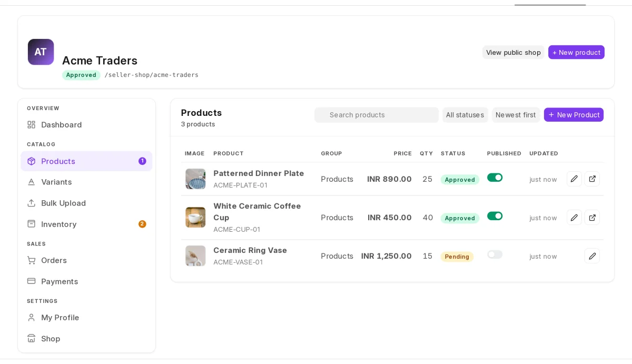
Task: Click the White Ceramic Coffee Cup name
Action: [x=257, y=212]
